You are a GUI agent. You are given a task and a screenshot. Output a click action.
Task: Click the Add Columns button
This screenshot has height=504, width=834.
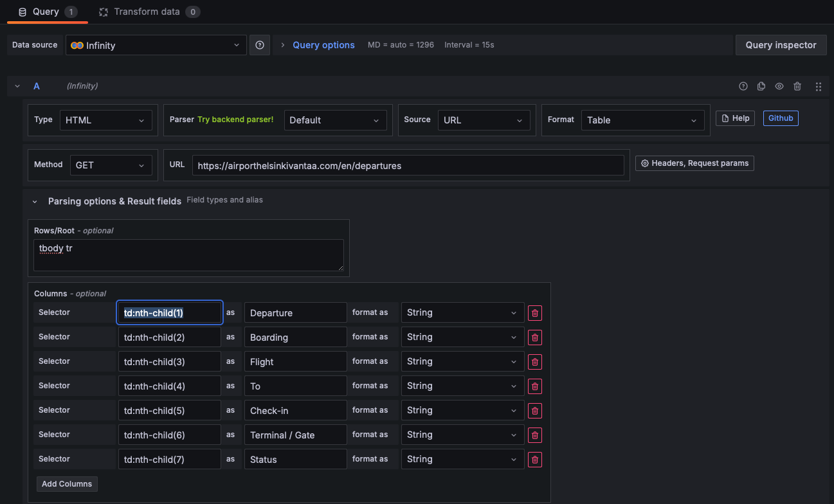click(x=67, y=484)
